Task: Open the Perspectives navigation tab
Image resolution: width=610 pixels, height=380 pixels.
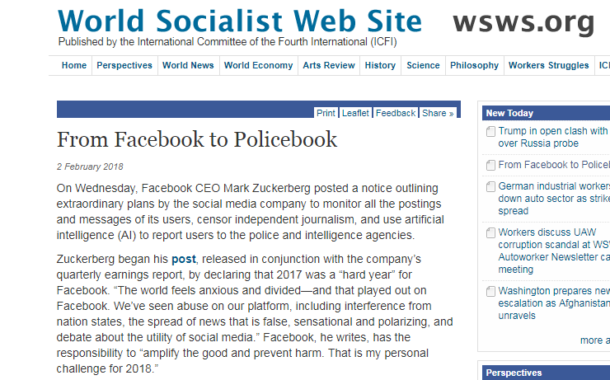Action: (124, 65)
